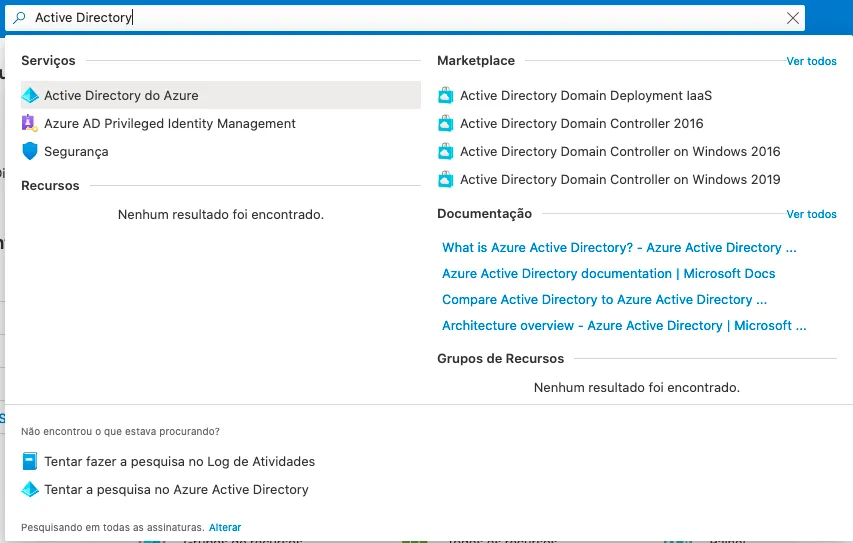Image resolution: width=853 pixels, height=543 pixels.
Task: Click the Domain Deployment IaaS bag icon
Action: pos(446,96)
